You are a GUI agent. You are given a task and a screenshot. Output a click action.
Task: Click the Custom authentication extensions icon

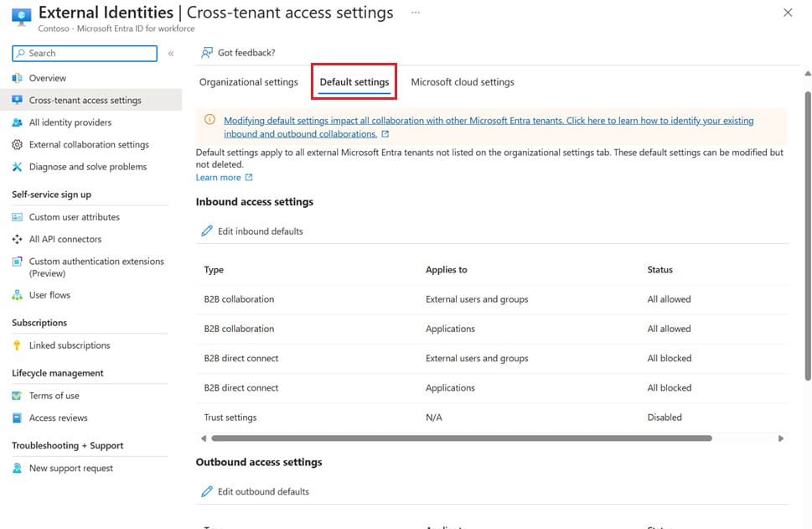pyautogui.click(x=17, y=261)
